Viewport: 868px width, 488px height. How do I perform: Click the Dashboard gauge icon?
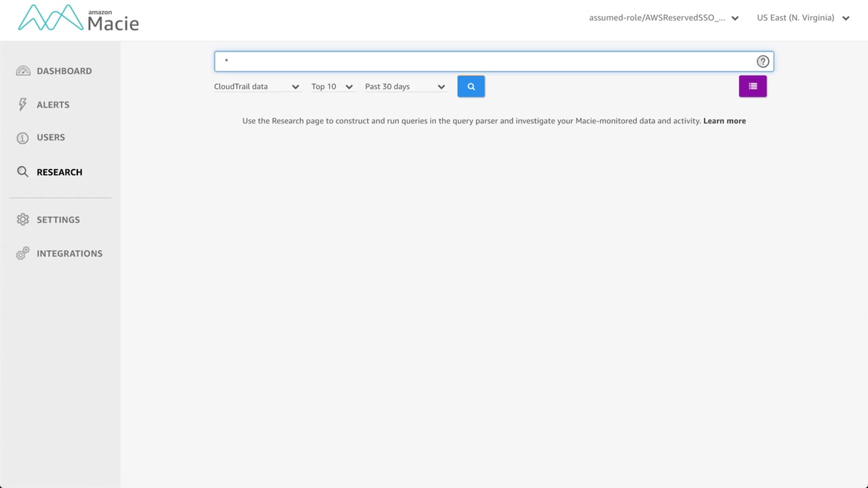23,71
